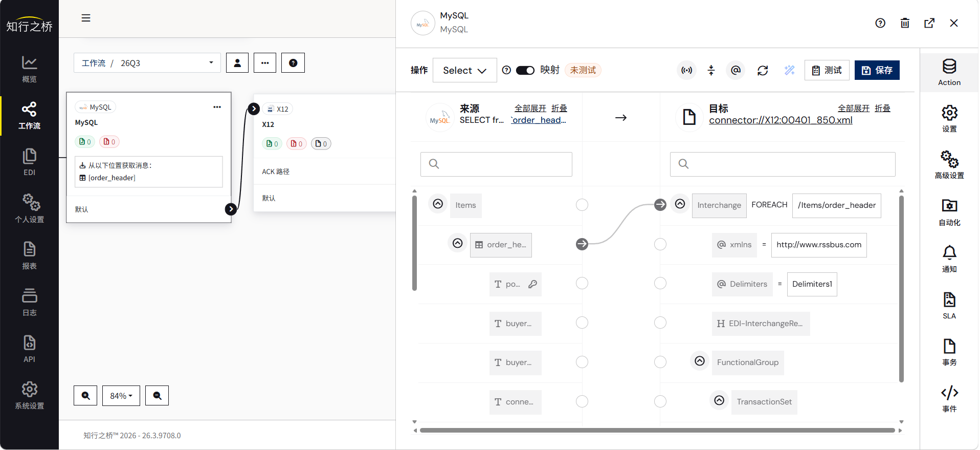Click the MySQL card's green sent count badge
Viewport: 980px width, 450px height.
[x=85, y=142]
